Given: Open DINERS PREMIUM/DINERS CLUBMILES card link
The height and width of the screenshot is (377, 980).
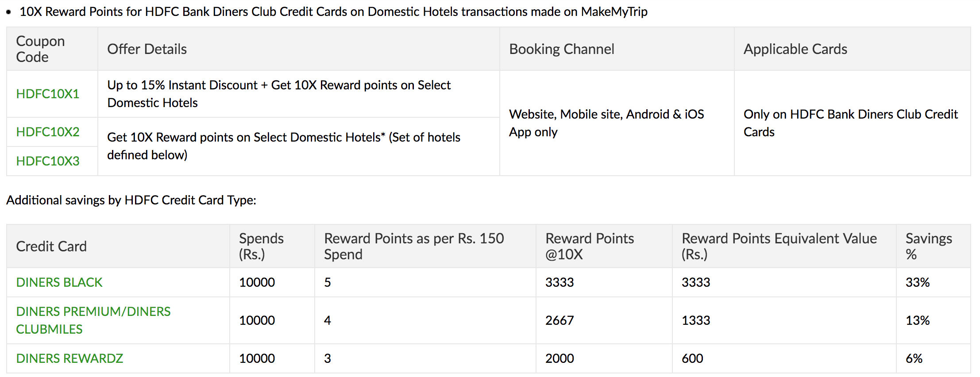Looking at the screenshot, I should click(93, 320).
